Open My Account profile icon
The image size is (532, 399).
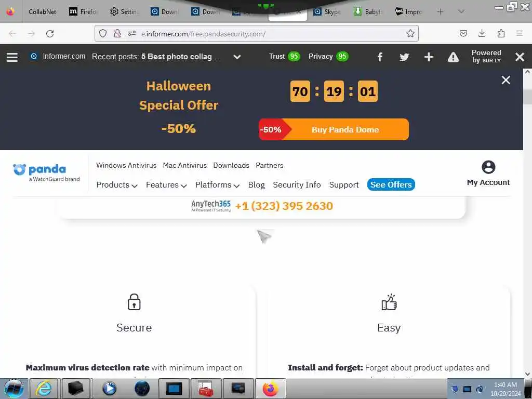(x=488, y=167)
